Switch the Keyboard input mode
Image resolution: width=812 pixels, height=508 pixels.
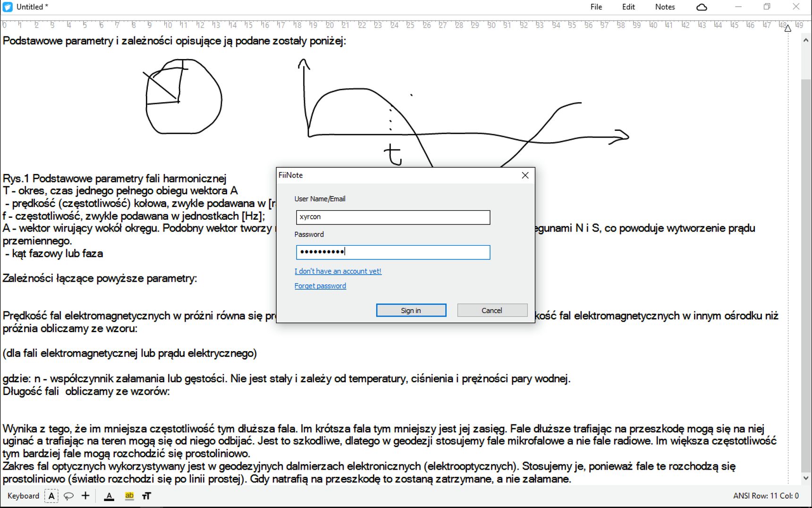pyautogui.click(x=23, y=496)
